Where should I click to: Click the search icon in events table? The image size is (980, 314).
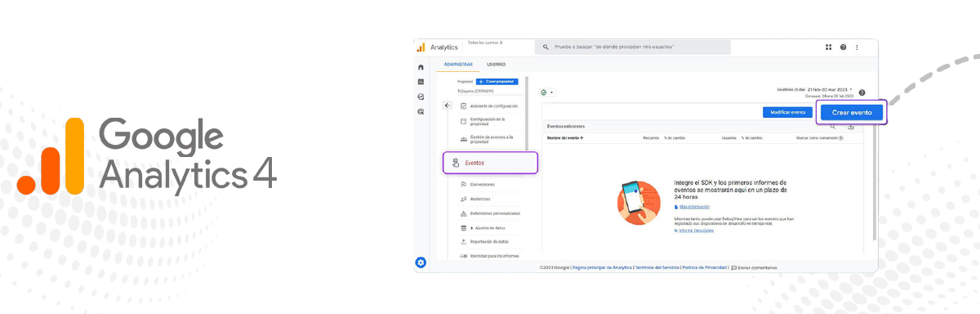pos(832,127)
